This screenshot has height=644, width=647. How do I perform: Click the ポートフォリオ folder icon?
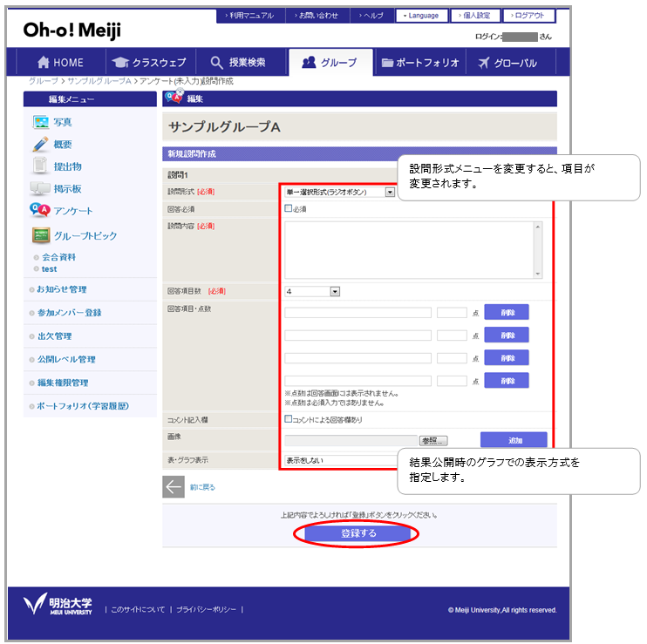pos(387,63)
